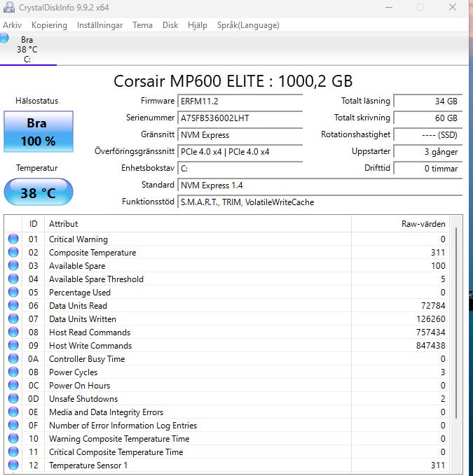Click the status orb for Power Cycles
The width and height of the screenshot is (473, 476).
tap(13, 372)
